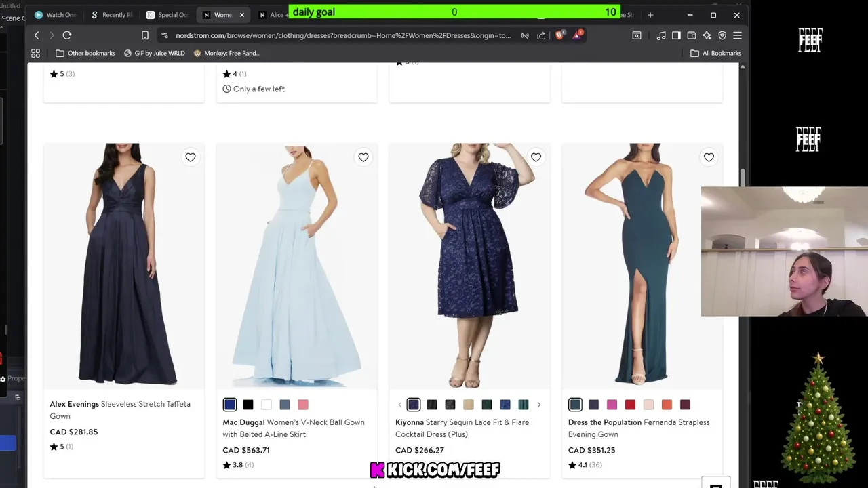This screenshot has height=488, width=868.
Task: Click the share page icon
Action: coord(541,35)
